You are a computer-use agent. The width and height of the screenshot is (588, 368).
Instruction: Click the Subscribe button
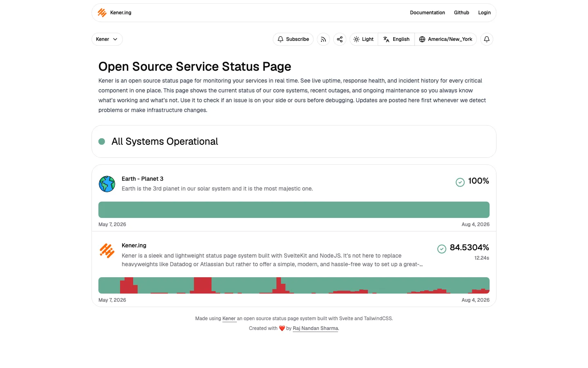click(x=293, y=39)
